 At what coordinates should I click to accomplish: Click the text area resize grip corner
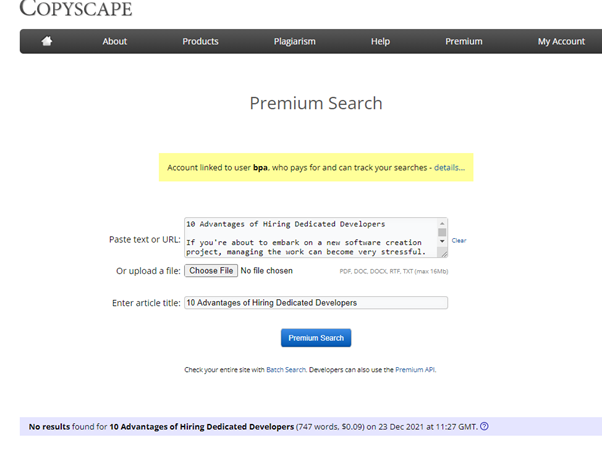(x=444, y=254)
